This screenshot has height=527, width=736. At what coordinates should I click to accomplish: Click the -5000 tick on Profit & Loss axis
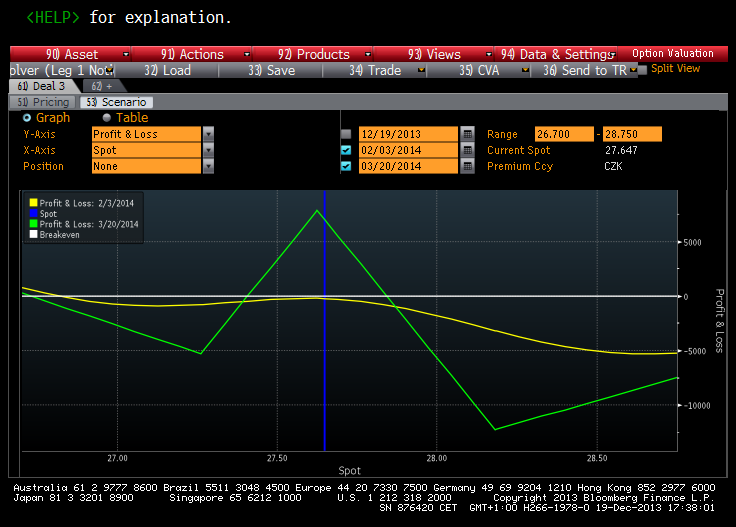(x=695, y=351)
